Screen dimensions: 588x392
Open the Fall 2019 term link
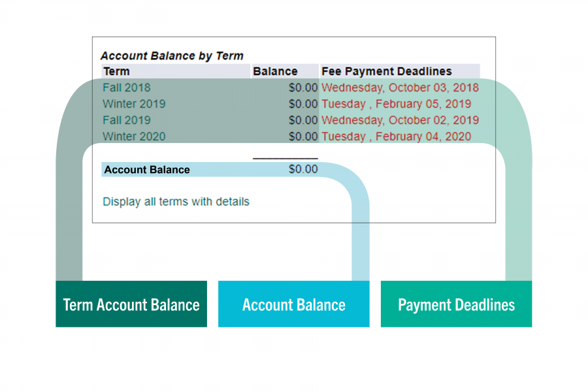point(126,120)
